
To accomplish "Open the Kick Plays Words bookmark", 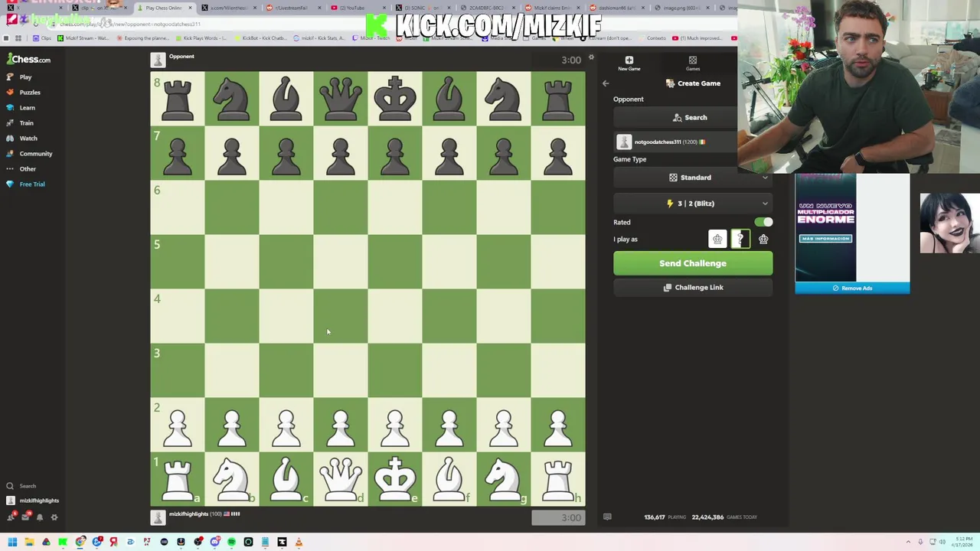I will point(201,38).
